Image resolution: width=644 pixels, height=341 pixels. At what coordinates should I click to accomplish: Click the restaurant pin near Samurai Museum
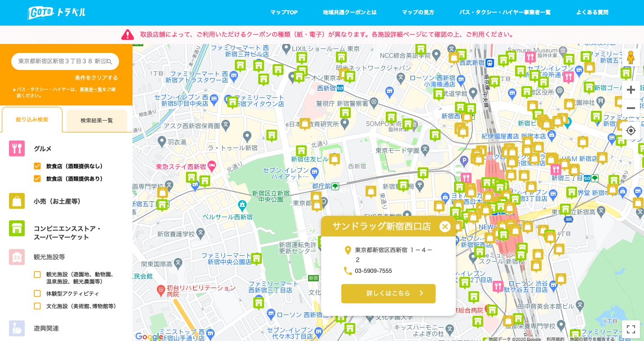click(x=530, y=57)
